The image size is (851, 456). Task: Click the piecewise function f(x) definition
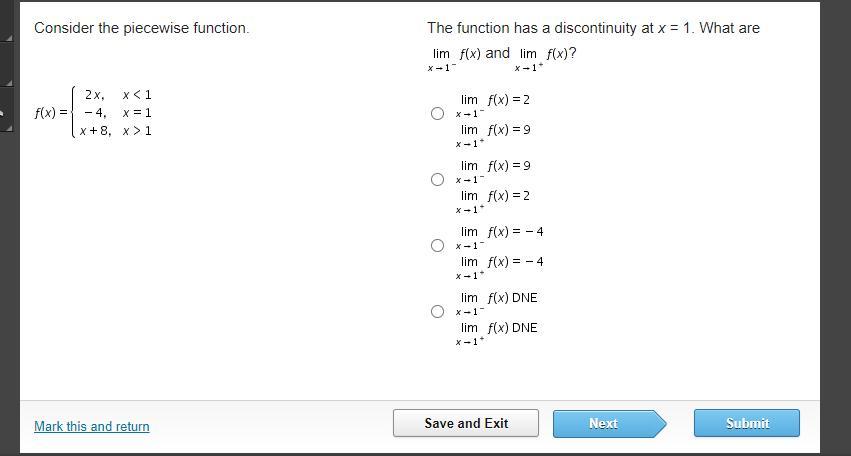click(94, 112)
